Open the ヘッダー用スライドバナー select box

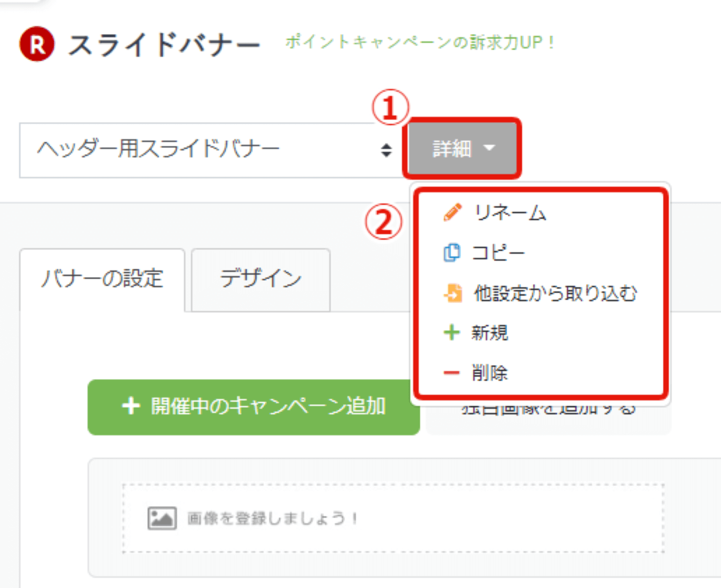click(211, 150)
